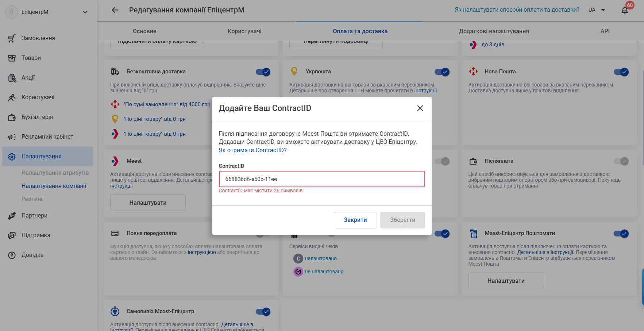Viewport: 644px width, 331px height.
Task: Open the API tab
Action: [605, 31]
